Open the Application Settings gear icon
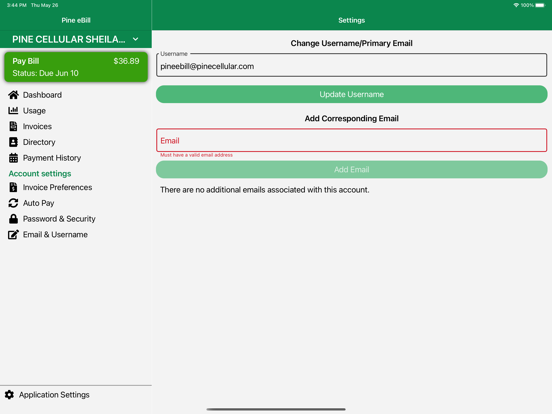 click(10, 395)
